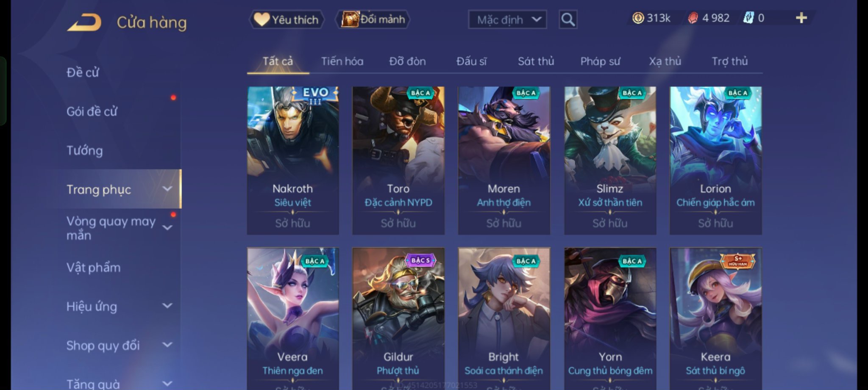Collapse the Trang phục menu chevron
Viewport: 868px width, 390px height.
(167, 189)
